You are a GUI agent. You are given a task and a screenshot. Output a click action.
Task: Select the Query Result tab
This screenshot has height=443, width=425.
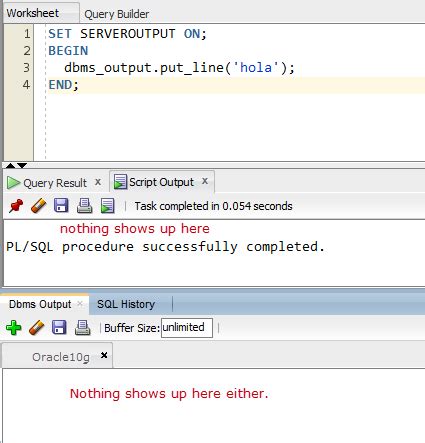pos(54,183)
